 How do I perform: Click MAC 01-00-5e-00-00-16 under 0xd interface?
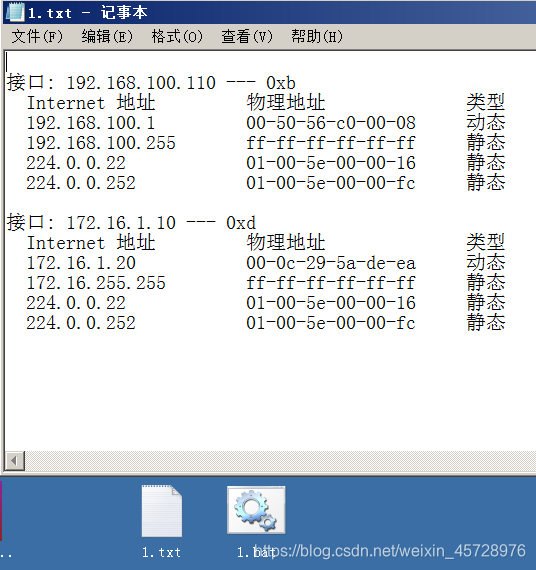click(331, 303)
